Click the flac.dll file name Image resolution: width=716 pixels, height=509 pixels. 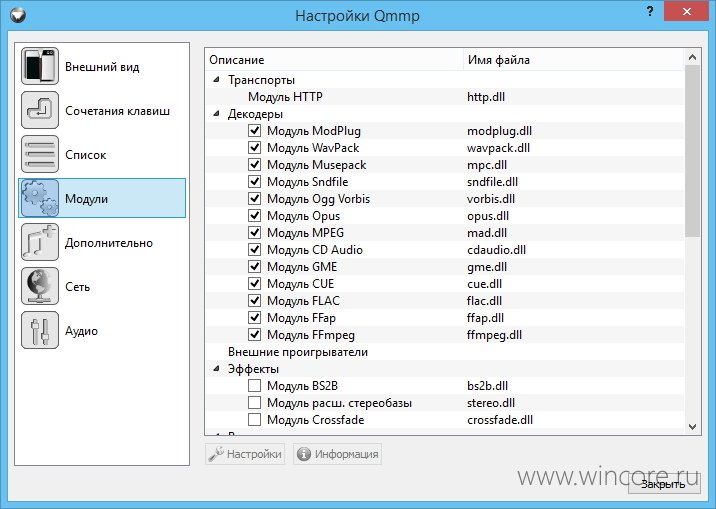[x=484, y=301]
